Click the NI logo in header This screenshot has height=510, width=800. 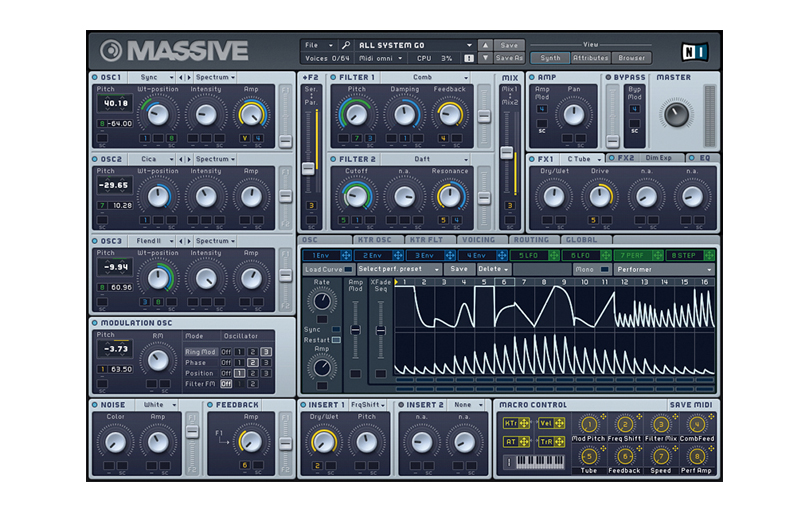[x=695, y=52]
